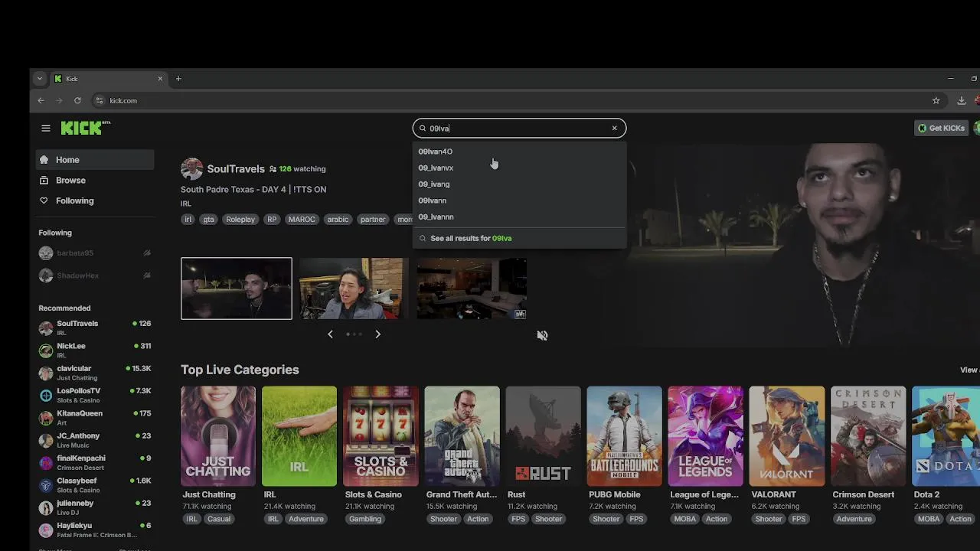Viewport: 980px width, 551px height.
Task: Go to Home in the sidebar
Action: coord(95,160)
